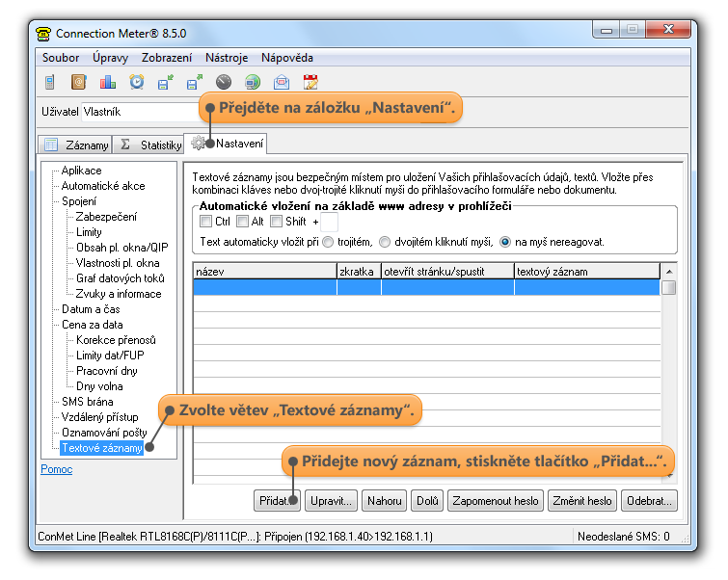This screenshot has height=580, width=728.
Task: Click the mobile phone toolbar icon
Action: pyautogui.click(x=50, y=82)
